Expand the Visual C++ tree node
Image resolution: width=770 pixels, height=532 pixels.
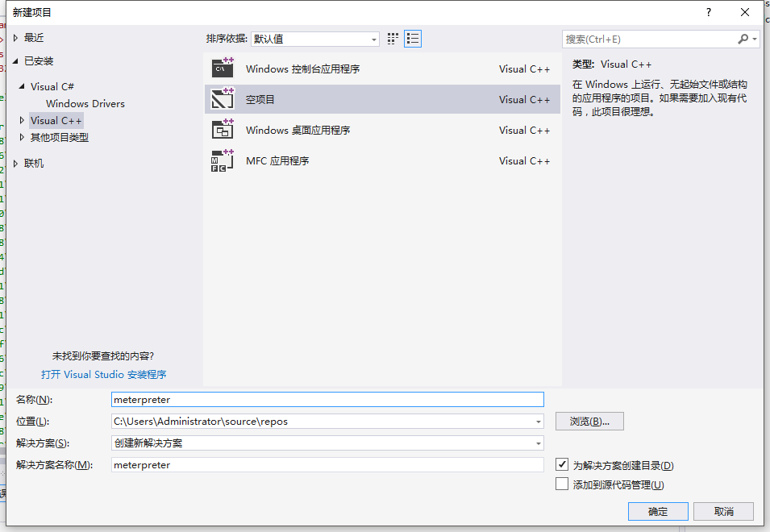pyautogui.click(x=22, y=120)
